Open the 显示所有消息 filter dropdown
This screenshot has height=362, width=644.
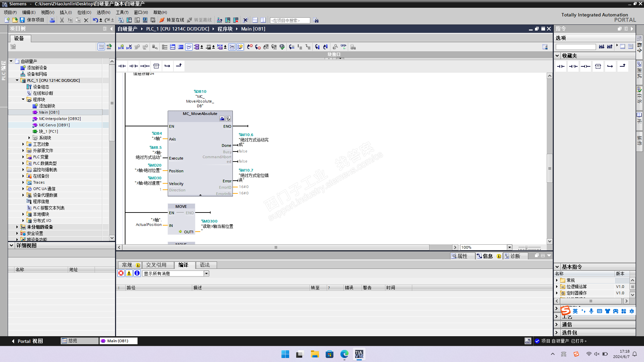(x=207, y=274)
